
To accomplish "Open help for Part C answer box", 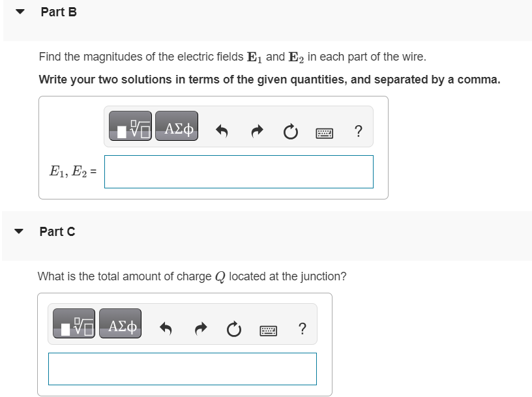I will tap(302, 329).
